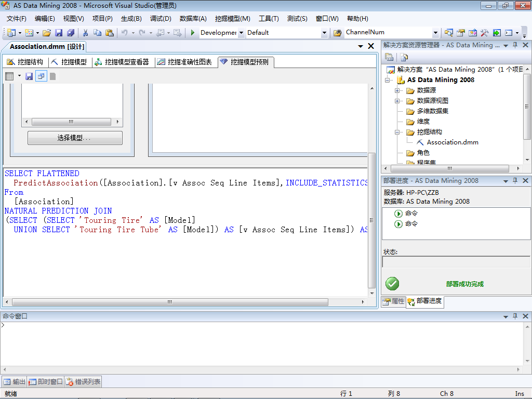The image size is (532, 399).
Task: Switch query view with the grid icon
Action: (x=9, y=76)
